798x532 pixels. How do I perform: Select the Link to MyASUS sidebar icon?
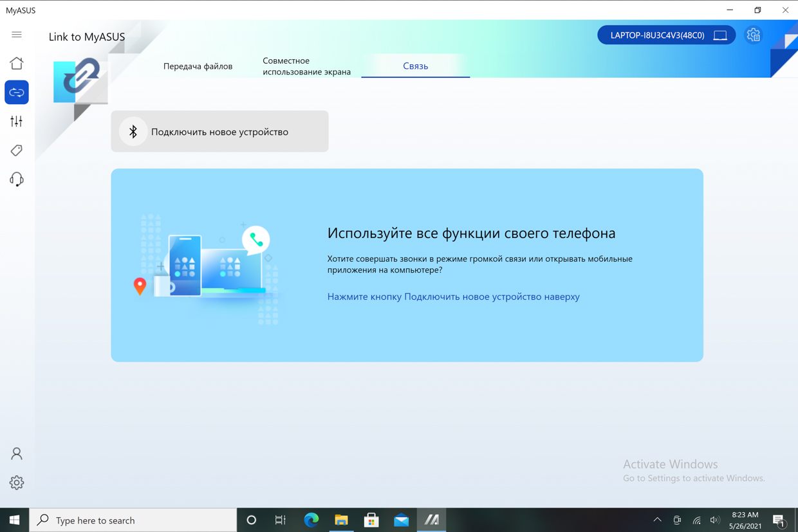point(17,93)
